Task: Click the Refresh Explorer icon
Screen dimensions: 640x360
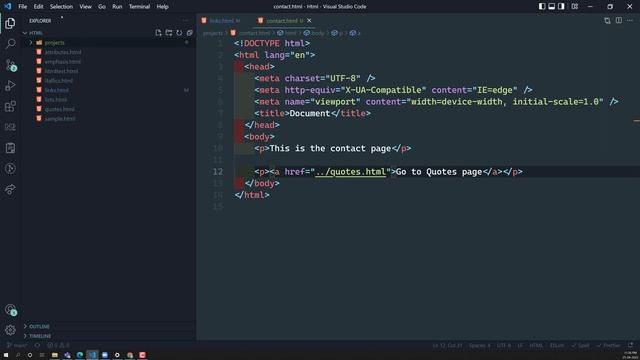Action: click(x=179, y=33)
